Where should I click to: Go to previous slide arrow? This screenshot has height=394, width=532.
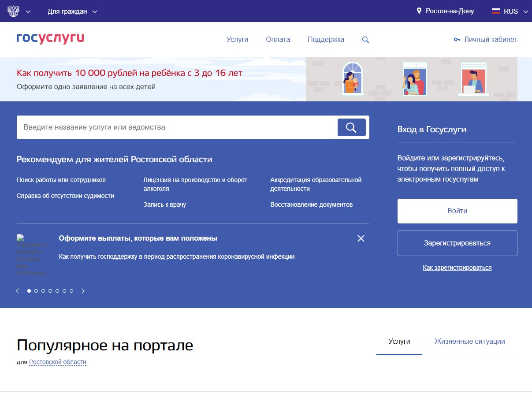pos(18,291)
